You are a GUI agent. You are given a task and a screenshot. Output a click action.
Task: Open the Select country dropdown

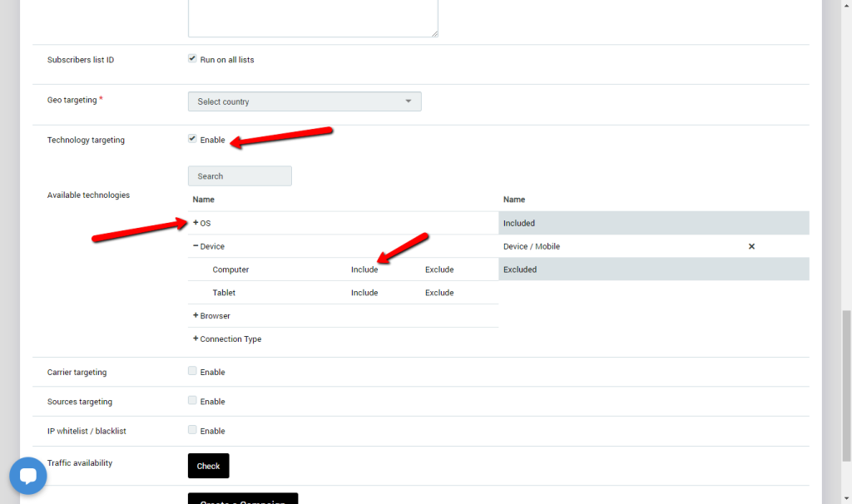(x=305, y=101)
